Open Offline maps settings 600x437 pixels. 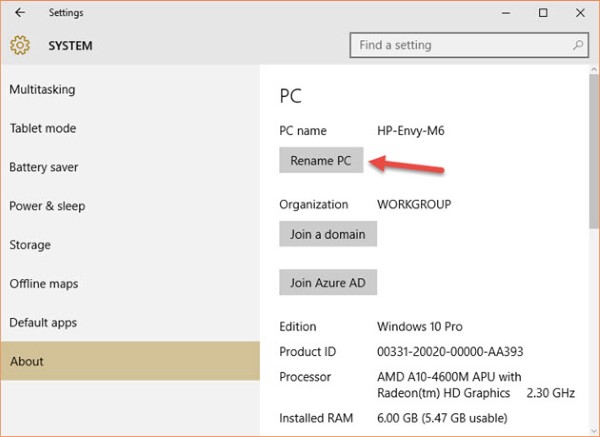pos(44,285)
